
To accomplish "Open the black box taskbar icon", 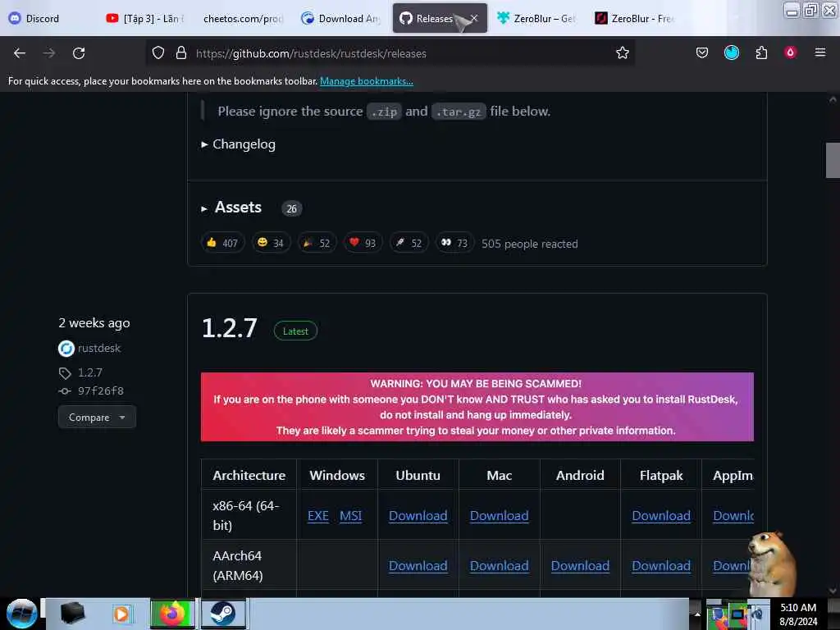I will click(x=72, y=614).
